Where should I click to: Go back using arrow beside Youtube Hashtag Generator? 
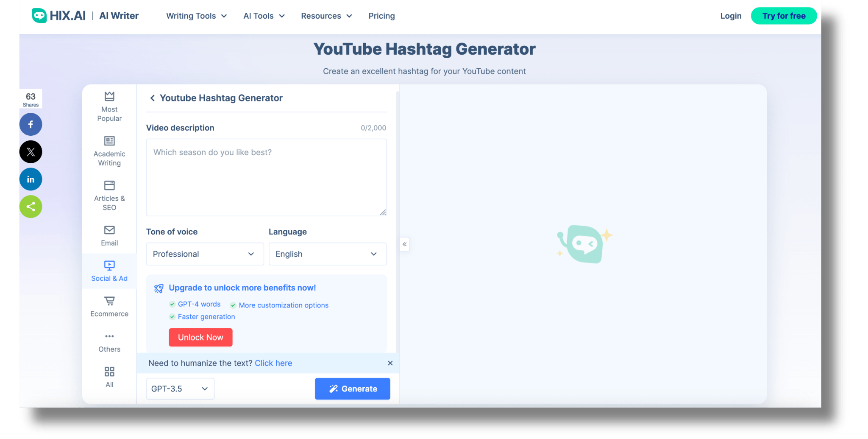[153, 98]
